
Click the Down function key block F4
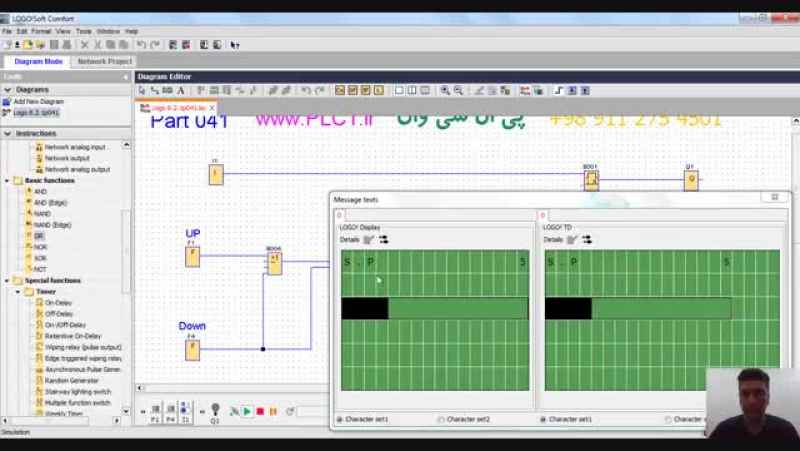(x=192, y=350)
